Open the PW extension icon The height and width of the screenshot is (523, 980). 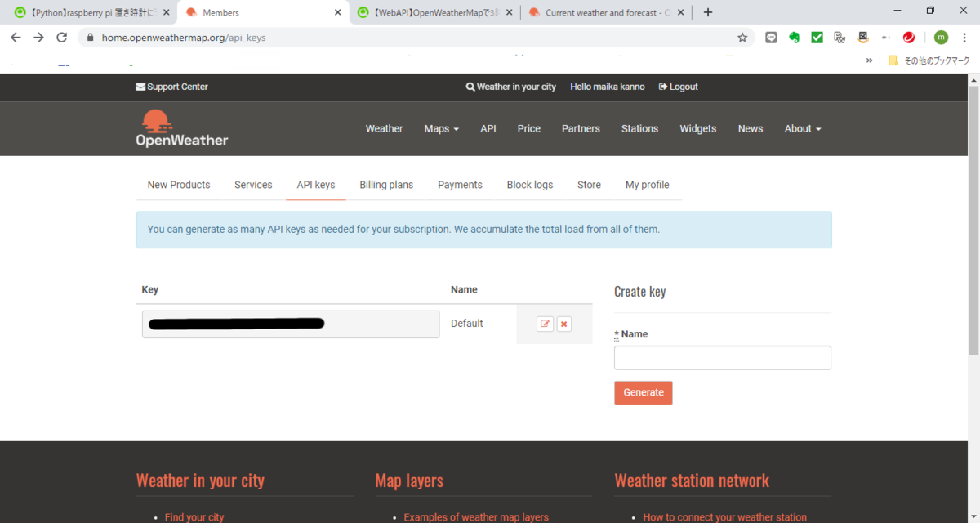tap(840, 38)
